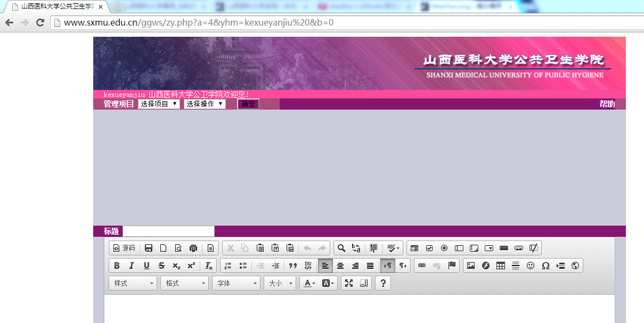Click the Print icon in editor toolbar

[193, 248]
